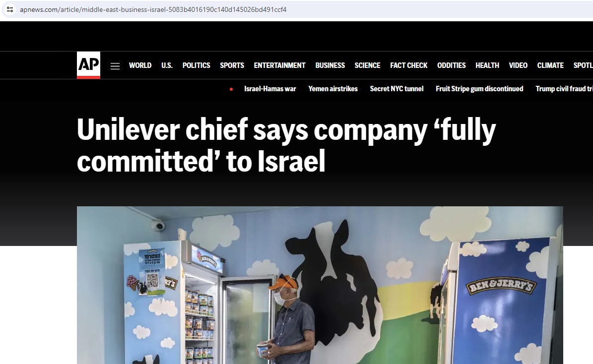Go to the Oddities section
593x364 pixels.
[451, 65]
